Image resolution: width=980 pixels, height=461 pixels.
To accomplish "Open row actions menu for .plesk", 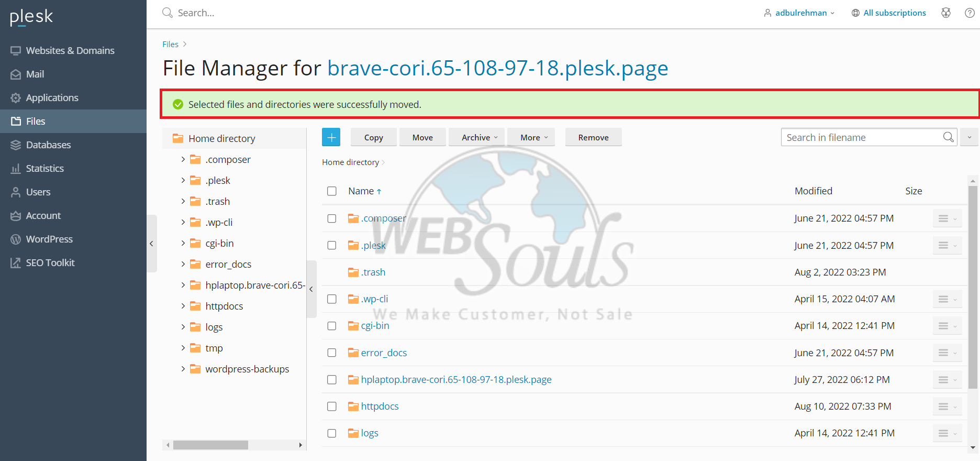I will [x=947, y=245].
